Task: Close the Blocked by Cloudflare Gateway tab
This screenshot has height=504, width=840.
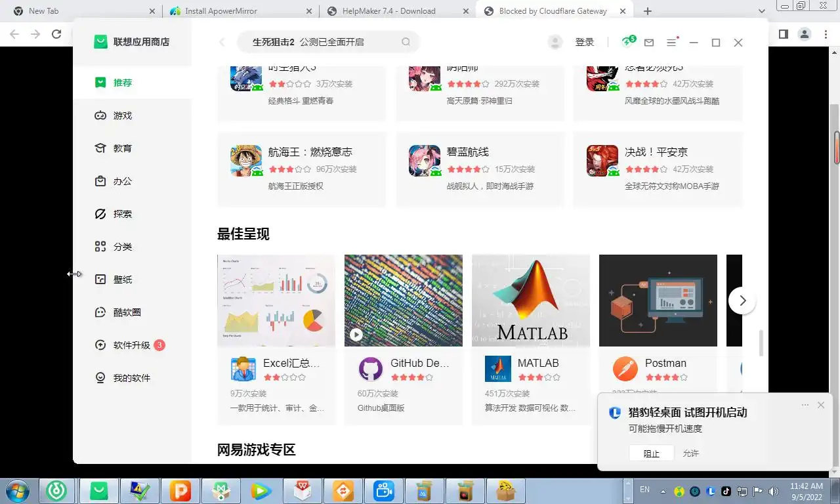Action: pyautogui.click(x=624, y=11)
